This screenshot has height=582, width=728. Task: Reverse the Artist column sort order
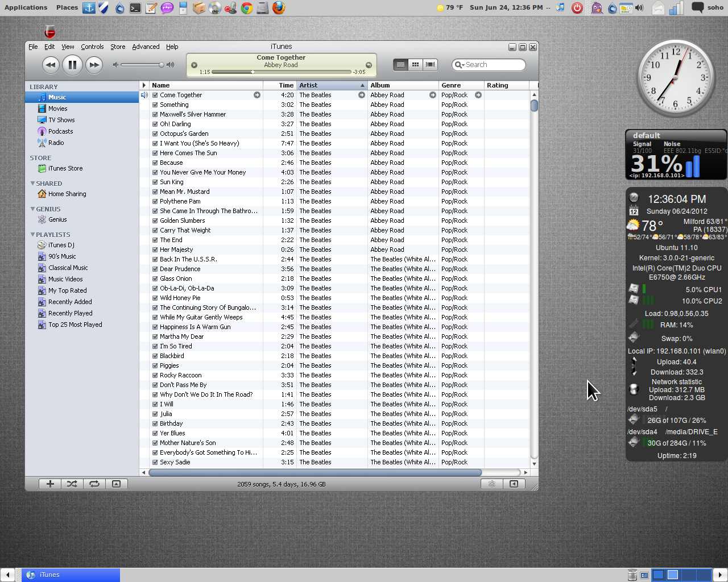click(x=332, y=85)
